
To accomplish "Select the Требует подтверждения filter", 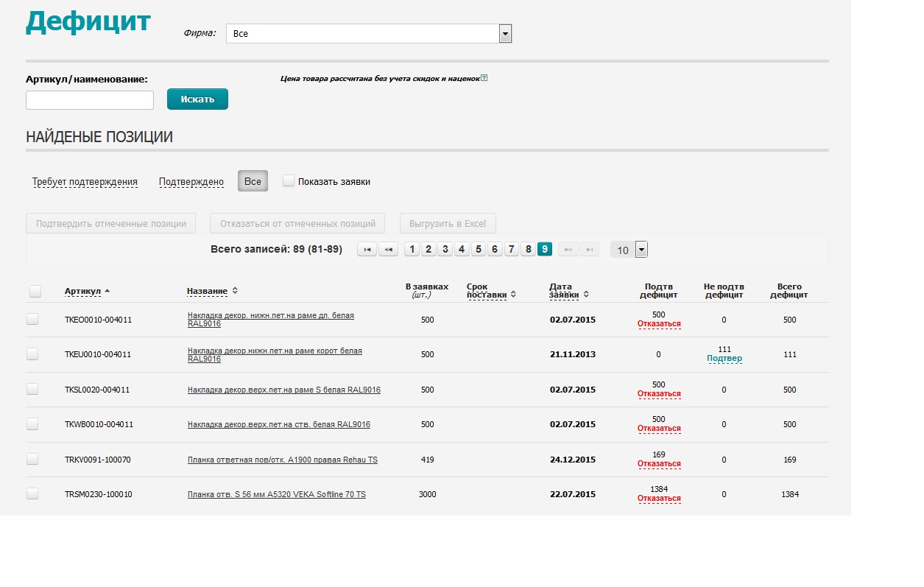I will [x=85, y=182].
